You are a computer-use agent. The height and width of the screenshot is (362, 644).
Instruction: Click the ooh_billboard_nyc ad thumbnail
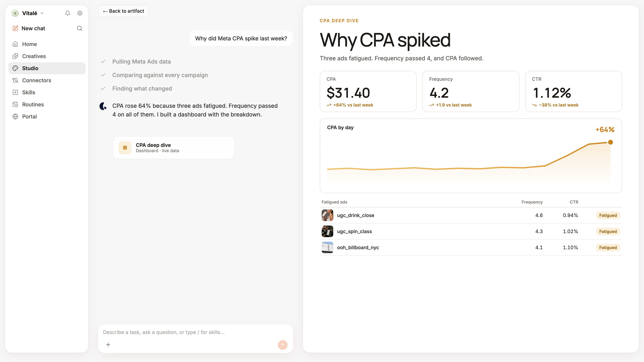(327, 248)
